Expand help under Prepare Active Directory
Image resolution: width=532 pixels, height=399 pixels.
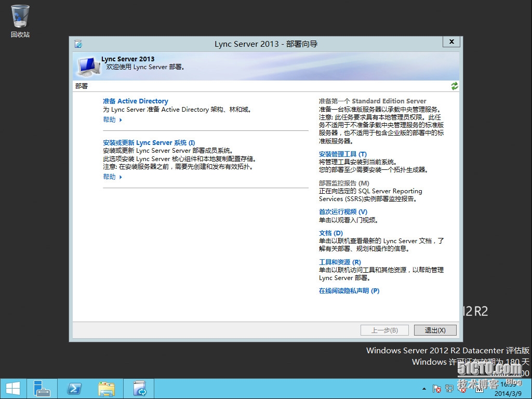point(112,120)
